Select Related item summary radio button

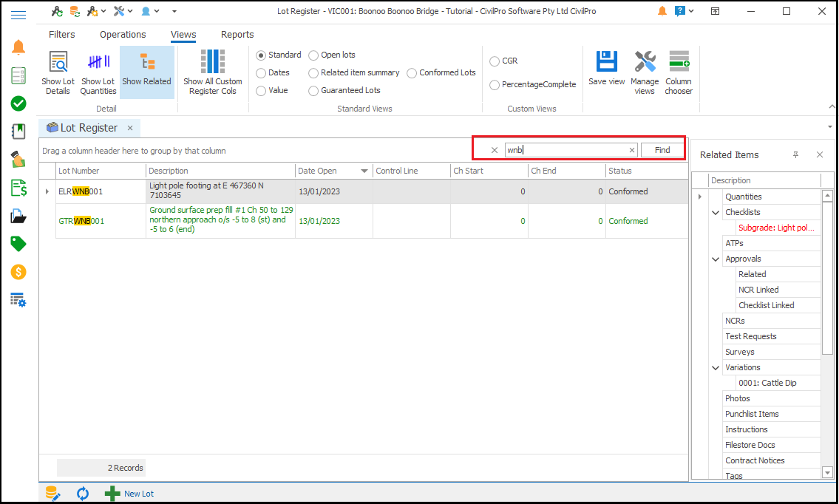coord(313,72)
